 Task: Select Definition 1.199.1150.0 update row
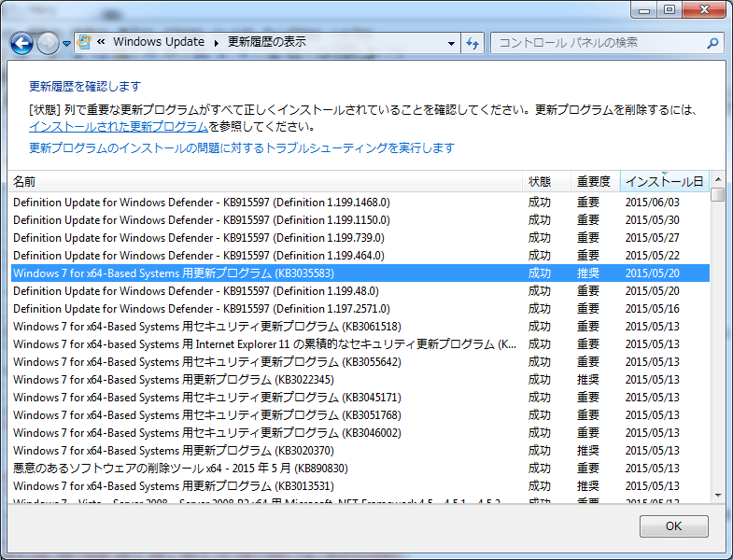360,220
